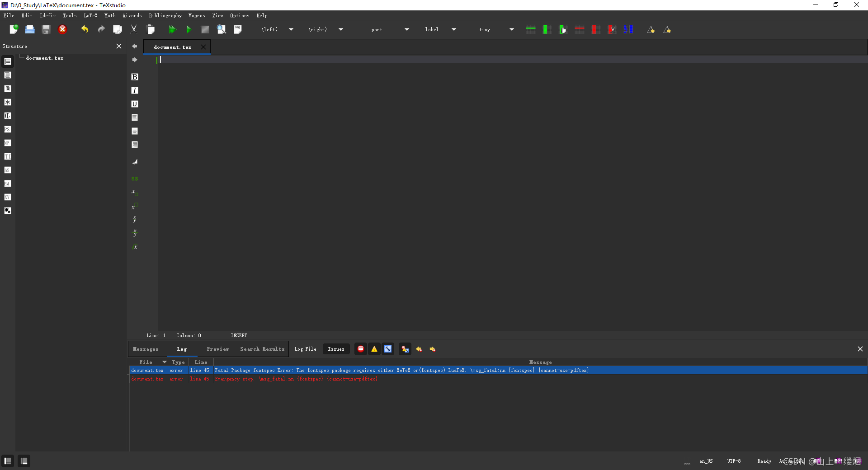Insert italic formatting with the I icon
This screenshot has height=470, width=868.
point(135,90)
